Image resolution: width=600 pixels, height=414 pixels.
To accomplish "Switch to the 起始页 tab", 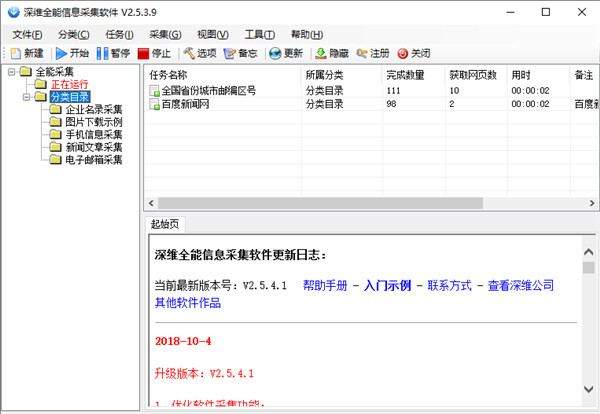I will point(165,224).
